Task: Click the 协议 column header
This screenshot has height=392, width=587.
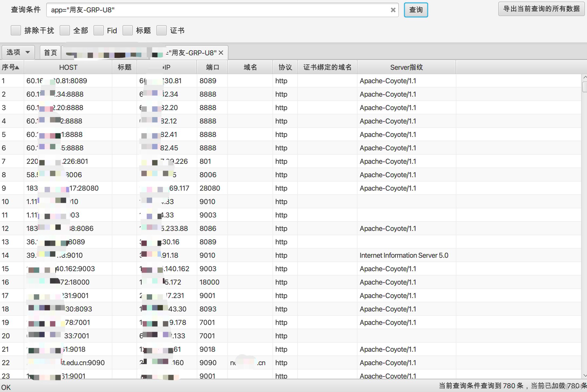Action: point(285,67)
